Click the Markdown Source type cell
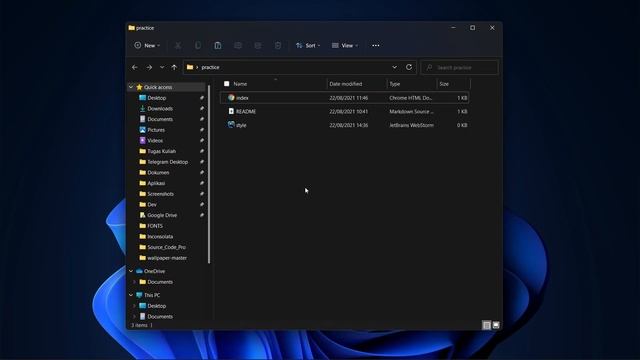Viewport: 640px width, 360px height. [411, 111]
